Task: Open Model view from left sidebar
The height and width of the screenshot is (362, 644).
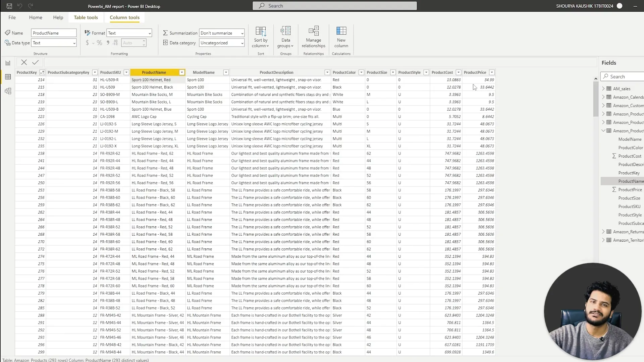Action: (8, 91)
